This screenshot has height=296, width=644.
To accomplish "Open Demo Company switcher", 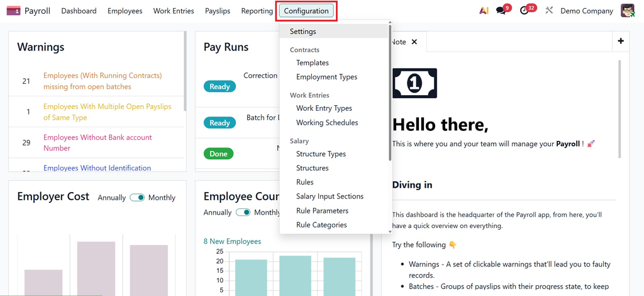I will pos(587,11).
